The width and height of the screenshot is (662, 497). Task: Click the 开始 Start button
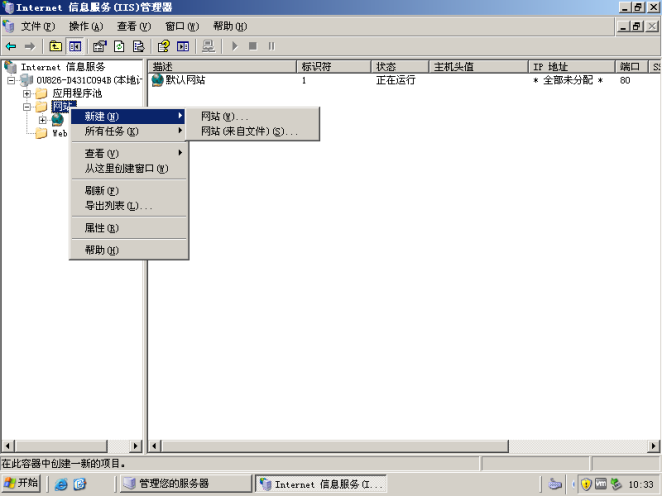point(21,483)
